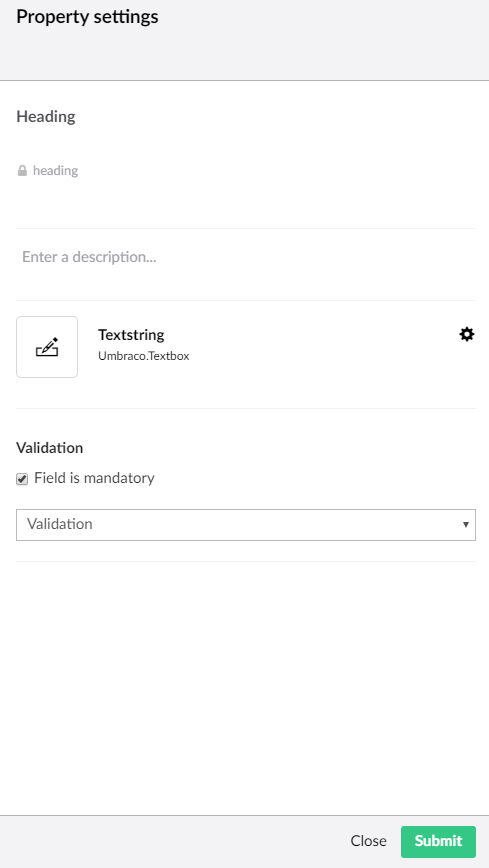Click the lock icon beside heading alias

tap(22, 170)
